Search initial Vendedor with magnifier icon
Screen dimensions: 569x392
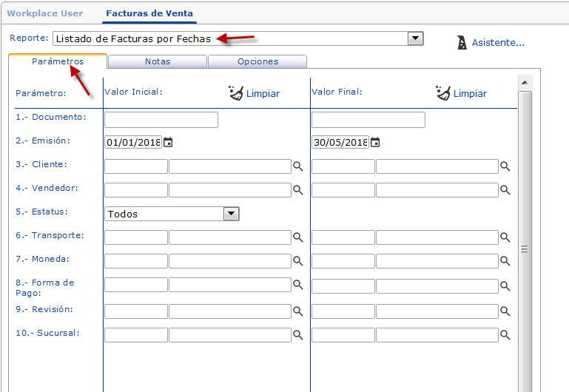pos(298,189)
